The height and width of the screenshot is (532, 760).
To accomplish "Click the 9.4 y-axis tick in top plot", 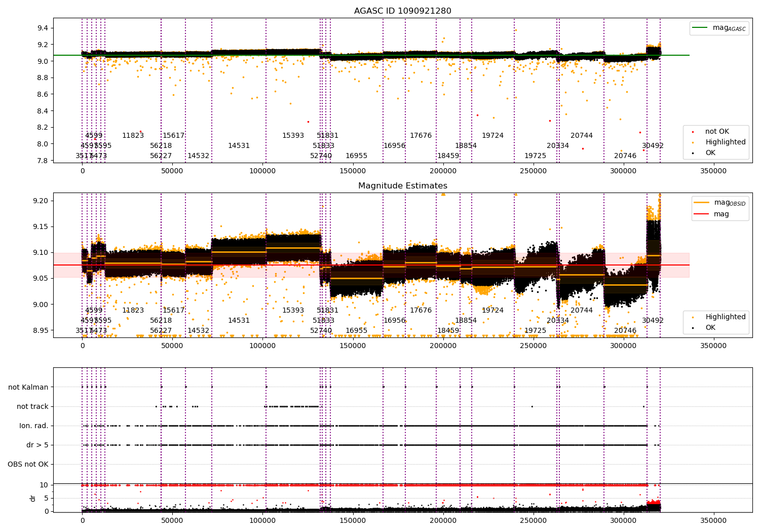I will point(44,28).
